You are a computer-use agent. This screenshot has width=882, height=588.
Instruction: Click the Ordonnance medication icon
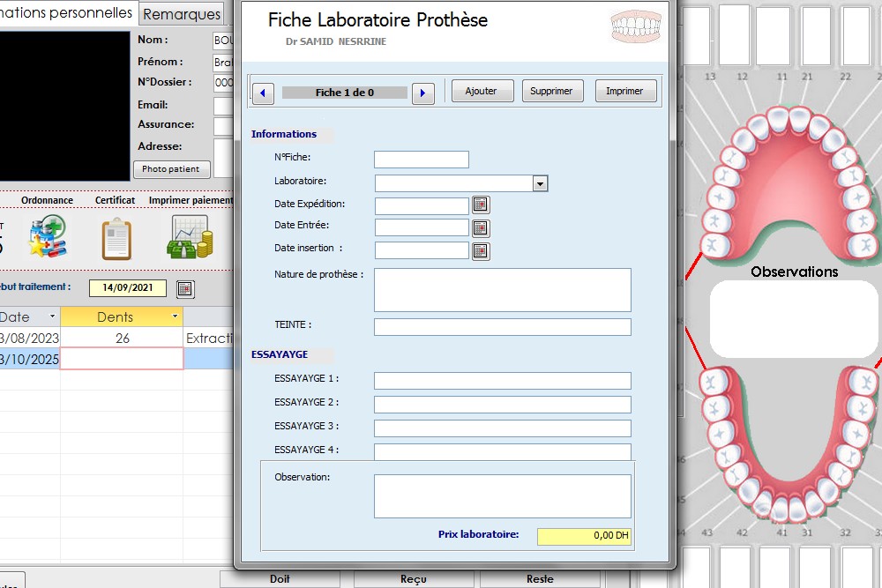(47, 238)
